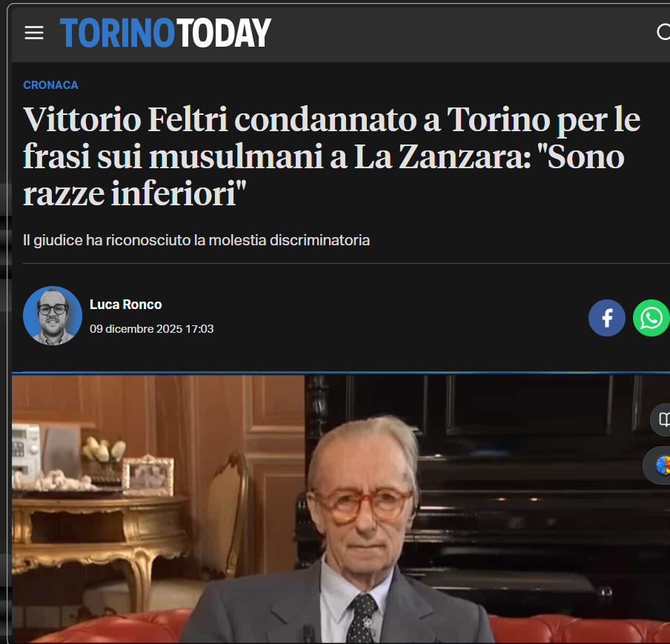Click Luca Ronco's avatar photo
The image size is (670, 644).
(x=53, y=316)
